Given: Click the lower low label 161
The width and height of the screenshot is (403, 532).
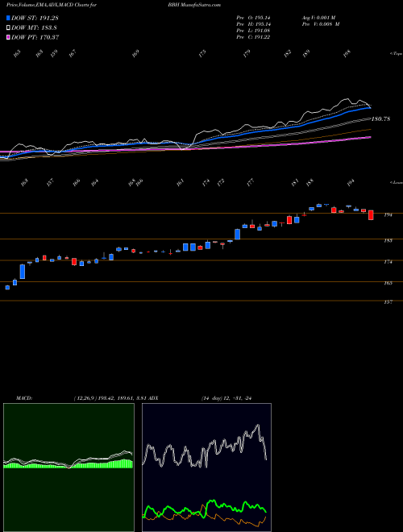Looking at the screenshot, I should [x=181, y=182].
